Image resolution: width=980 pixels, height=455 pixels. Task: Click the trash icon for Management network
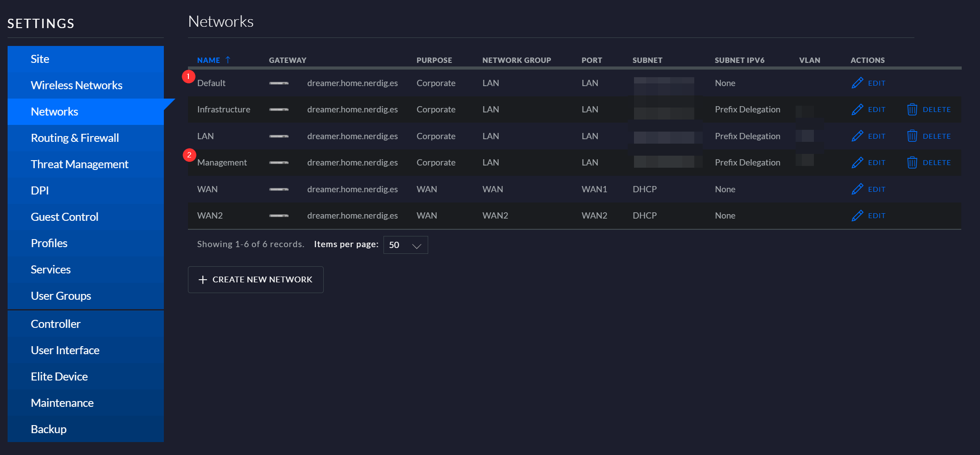coord(912,163)
